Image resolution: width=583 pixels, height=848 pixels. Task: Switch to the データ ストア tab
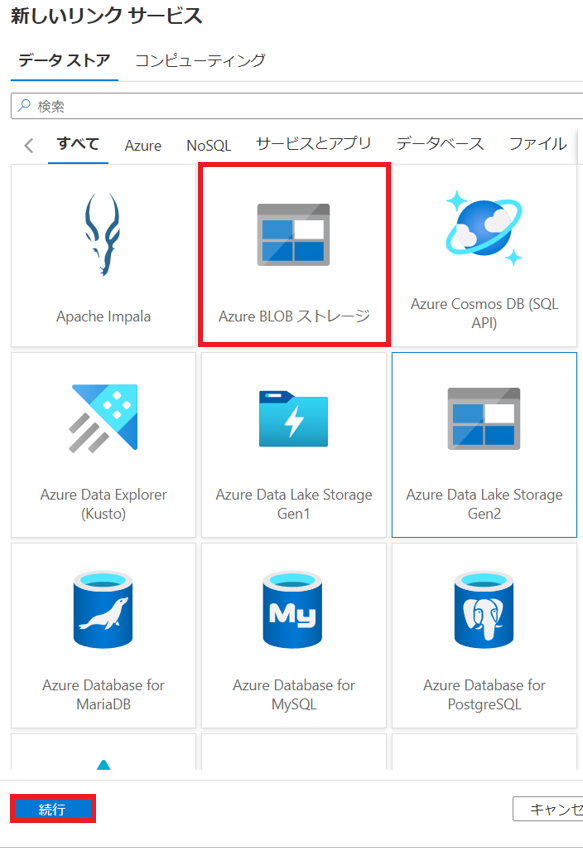pyautogui.click(x=64, y=60)
